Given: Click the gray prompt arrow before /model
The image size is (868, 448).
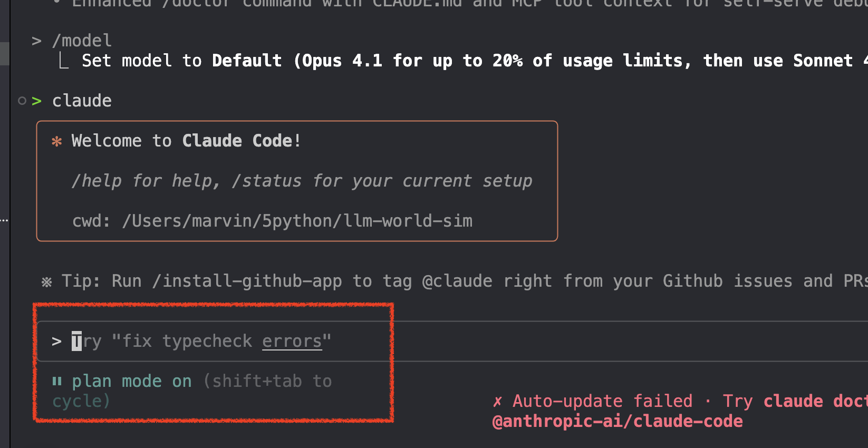Looking at the screenshot, I should point(36,41).
